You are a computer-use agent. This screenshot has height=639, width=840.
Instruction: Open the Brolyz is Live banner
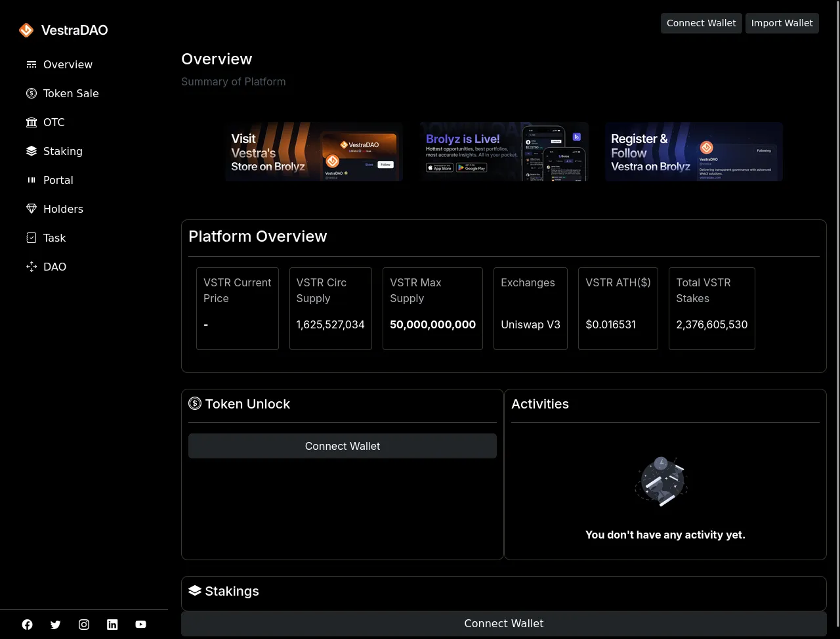point(504,152)
